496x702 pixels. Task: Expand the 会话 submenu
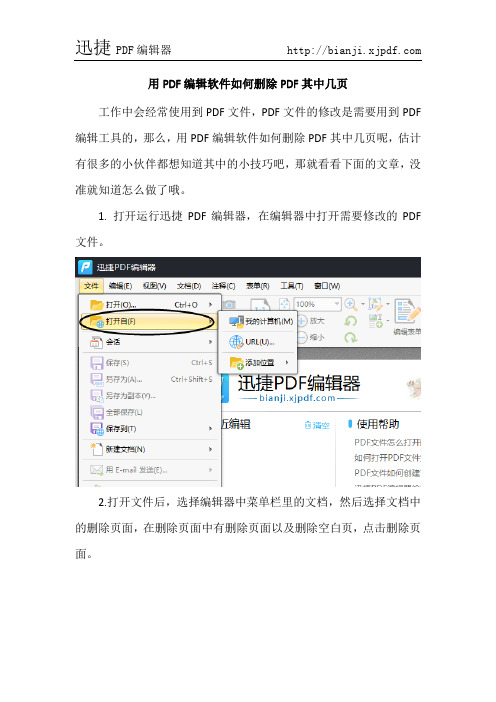tap(150, 342)
